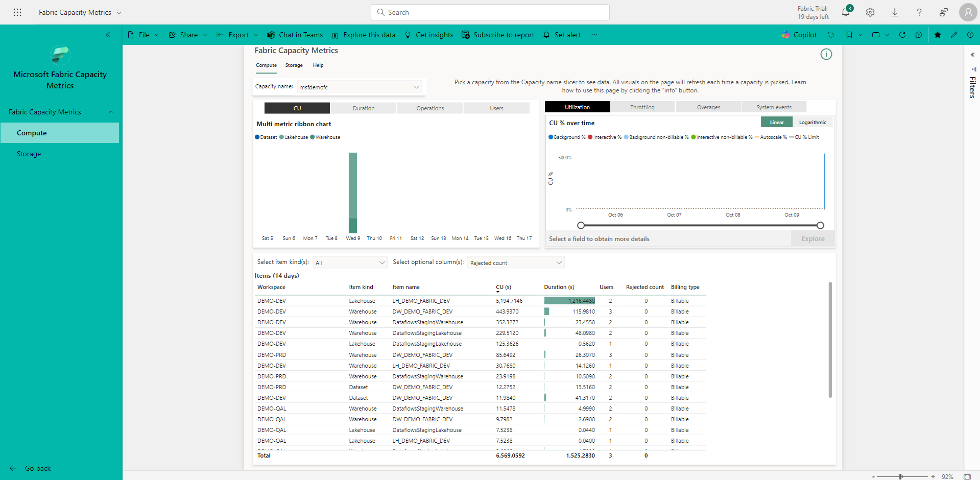Toggle Interactive % legend item
This screenshot has height=480, width=980.
point(605,137)
